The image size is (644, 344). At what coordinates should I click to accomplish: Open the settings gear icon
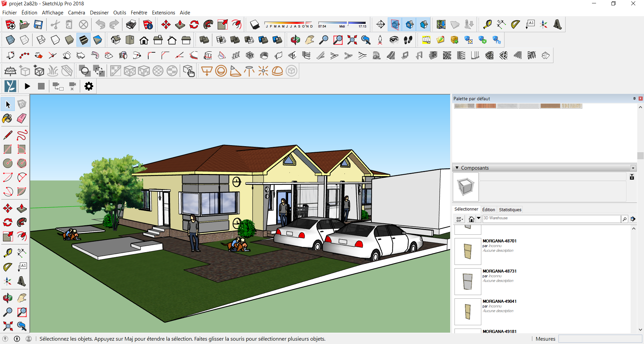(89, 86)
